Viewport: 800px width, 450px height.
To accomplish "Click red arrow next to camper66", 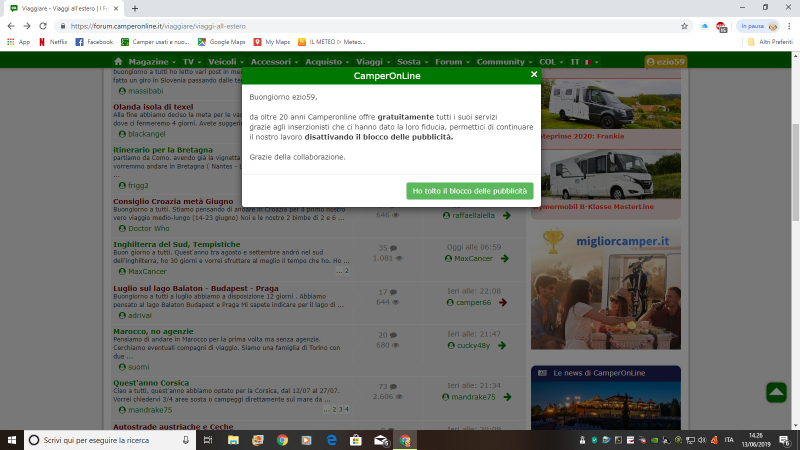I will click(503, 302).
